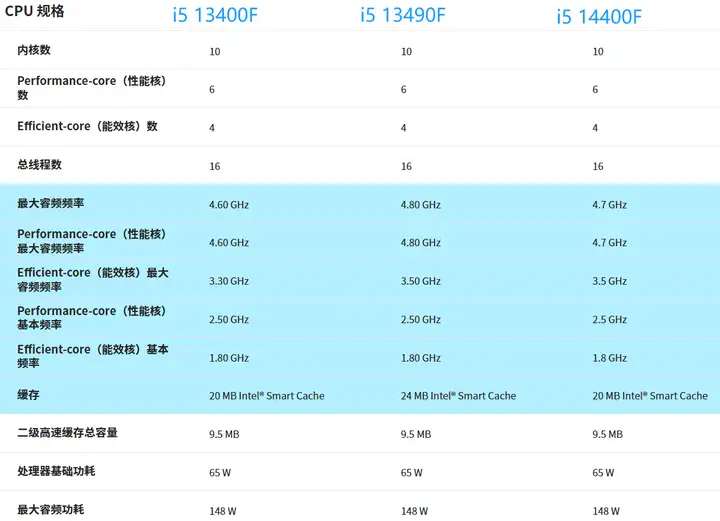Click 148 W value for i5 14400F
The width and height of the screenshot is (720, 521).
pyautogui.click(x=606, y=511)
